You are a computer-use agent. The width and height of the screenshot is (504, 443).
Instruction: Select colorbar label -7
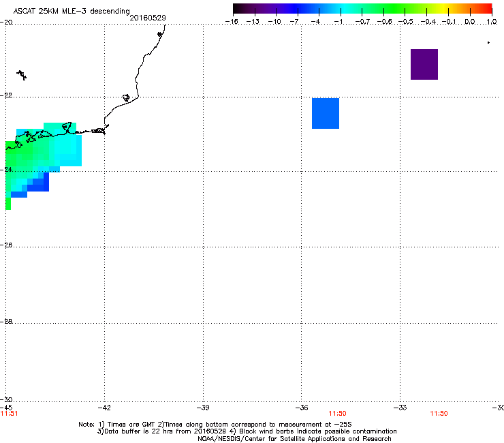(x=294, y=22)
